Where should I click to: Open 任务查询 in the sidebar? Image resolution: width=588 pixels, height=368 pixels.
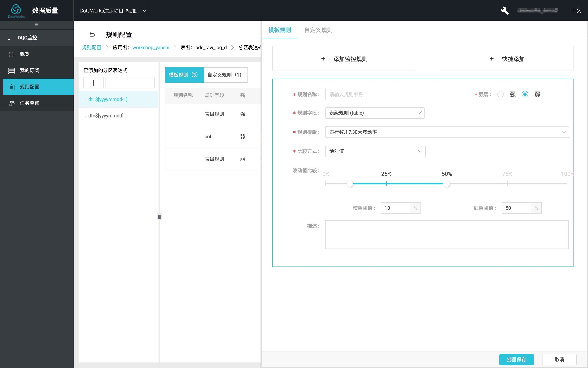pos(37,103)
